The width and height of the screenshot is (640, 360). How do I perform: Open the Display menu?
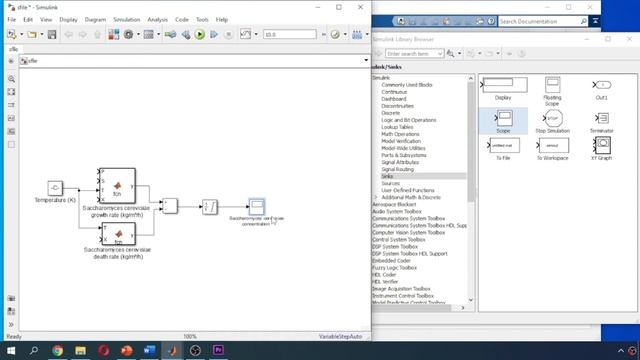[x=68, y=20]
